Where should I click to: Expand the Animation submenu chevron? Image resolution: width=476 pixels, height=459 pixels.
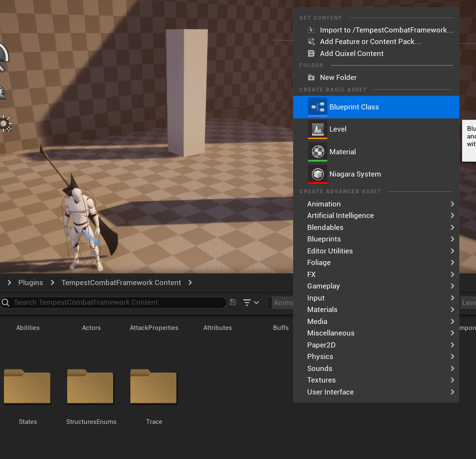pyautogui.click(x=452, y=204)
